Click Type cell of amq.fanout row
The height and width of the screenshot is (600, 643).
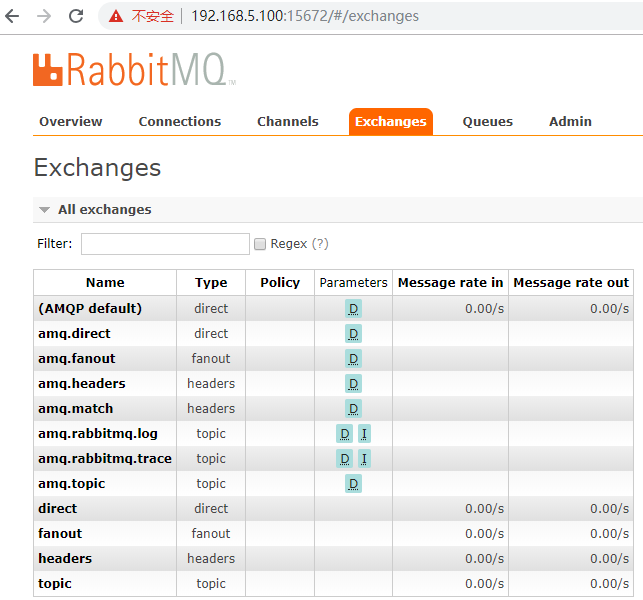(211, 359)
